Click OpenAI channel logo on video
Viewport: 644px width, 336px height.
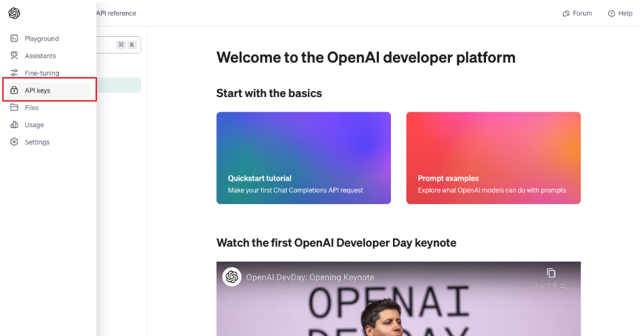click(232, 277)
